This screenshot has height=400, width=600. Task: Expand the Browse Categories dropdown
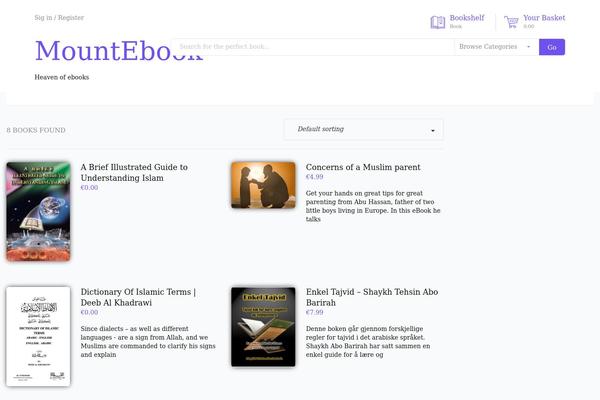coord(496,47)
